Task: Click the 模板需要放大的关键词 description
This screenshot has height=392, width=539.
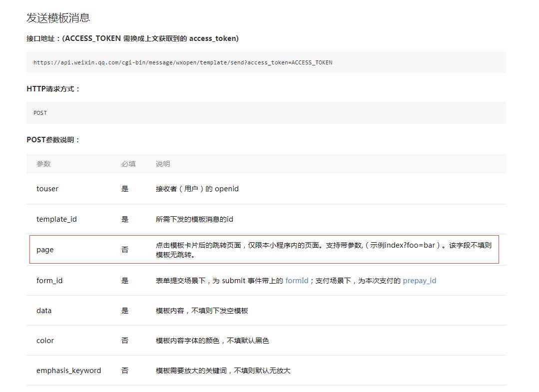Action: (223, 371)
